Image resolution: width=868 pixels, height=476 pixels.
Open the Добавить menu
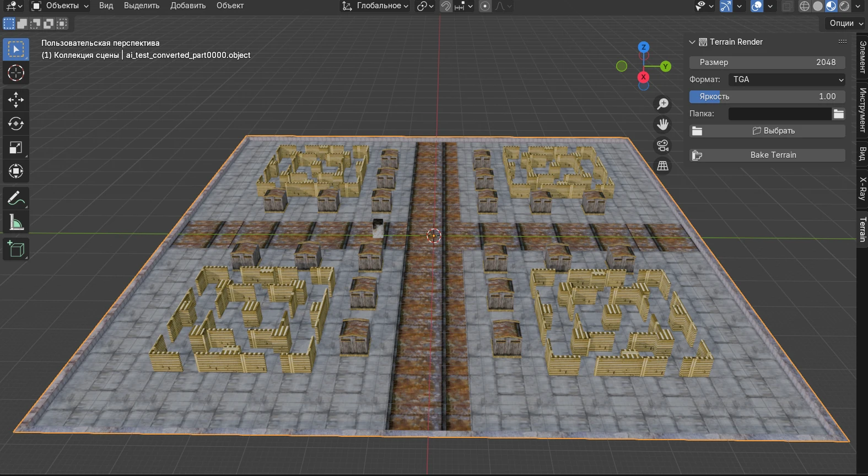[187, 6]
